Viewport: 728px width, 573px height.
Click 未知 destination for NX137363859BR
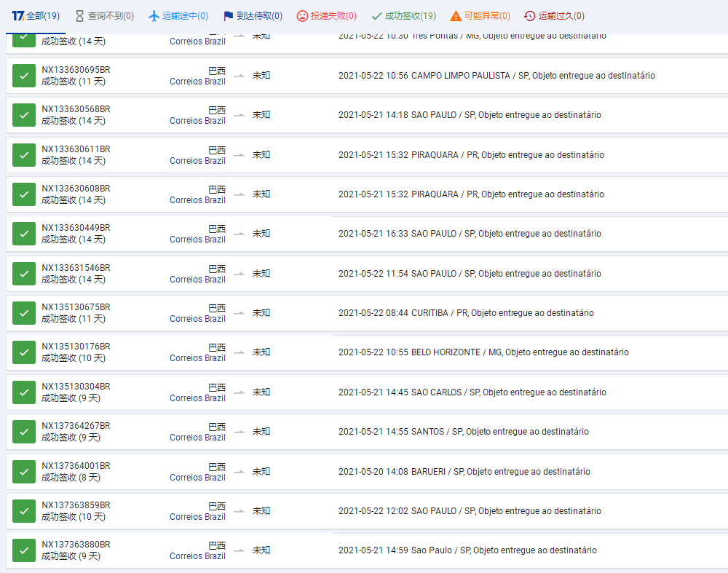tap(261, 511)
